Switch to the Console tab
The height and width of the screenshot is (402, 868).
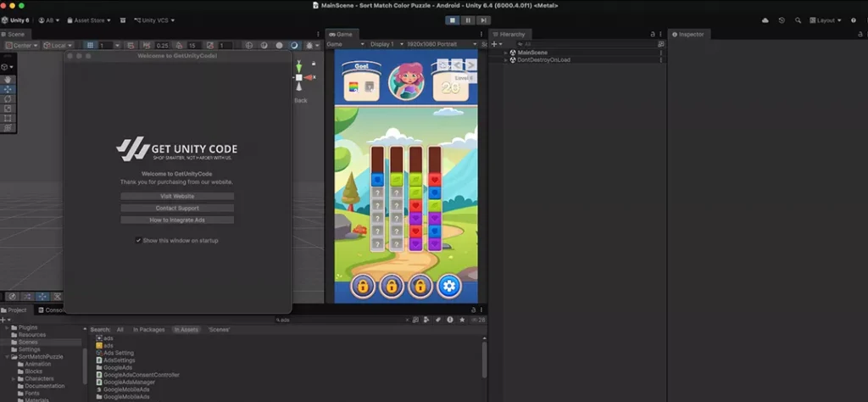(x=51, y=310)
